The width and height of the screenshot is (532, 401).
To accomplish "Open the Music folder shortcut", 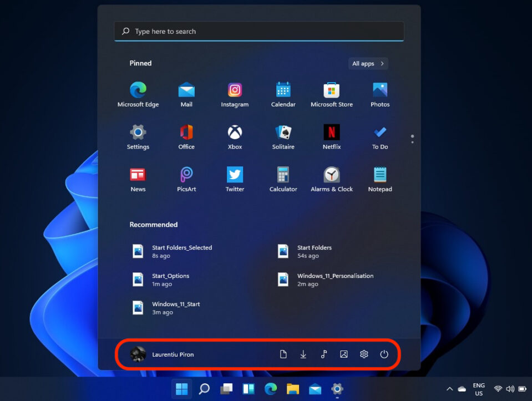I will (x=323, y=353).
